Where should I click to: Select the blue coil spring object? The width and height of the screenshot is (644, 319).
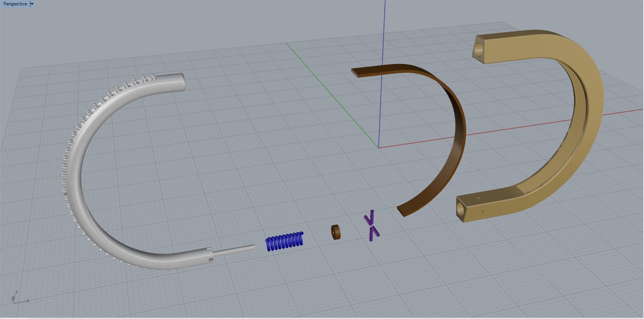click(285, 241)
